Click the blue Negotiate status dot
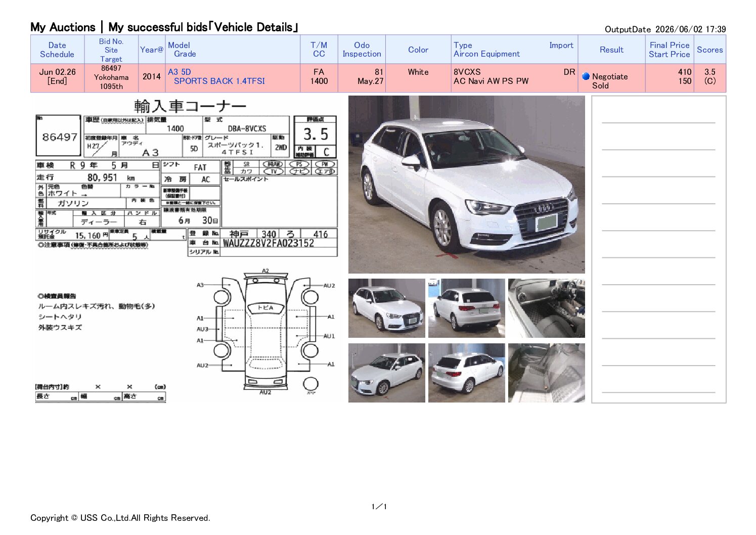The image size is (756, 535). point(586,76)
